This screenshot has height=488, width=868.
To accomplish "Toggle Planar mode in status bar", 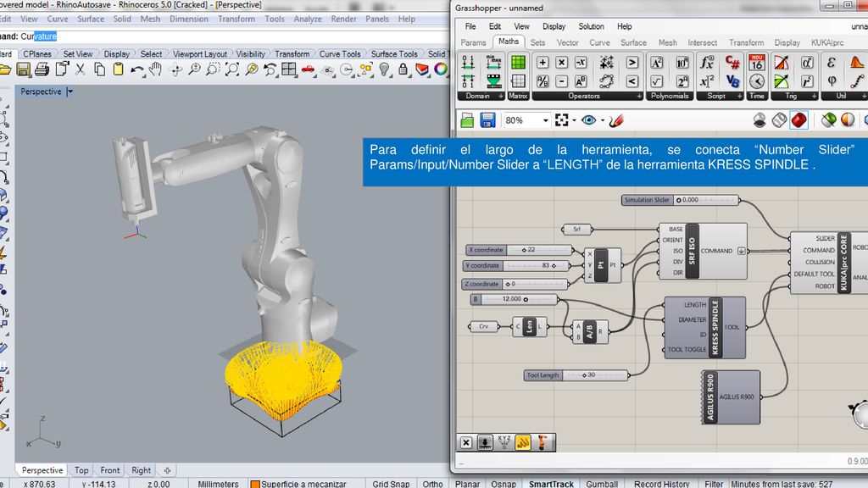I will tap(467, 484).
